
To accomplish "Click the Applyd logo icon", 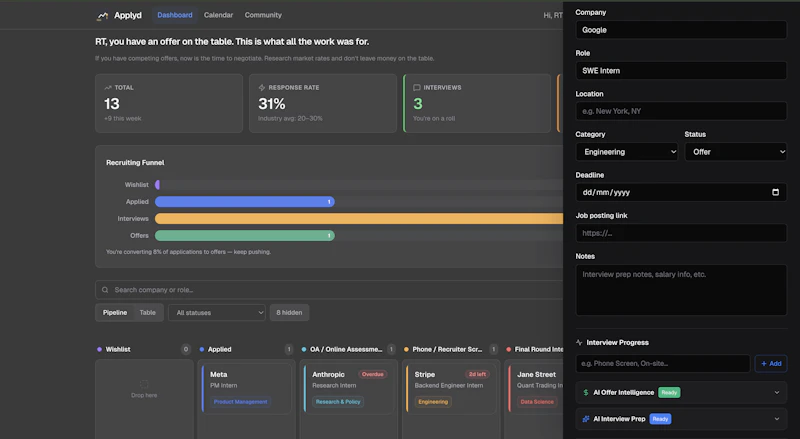I will (102, 16).
